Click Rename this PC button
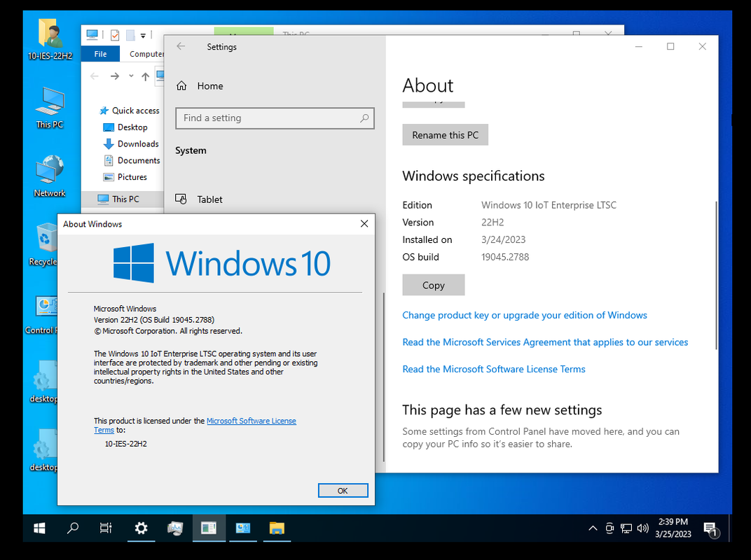Screen dimensions: 751x560 pyautogui.click(x=446, y=135)
